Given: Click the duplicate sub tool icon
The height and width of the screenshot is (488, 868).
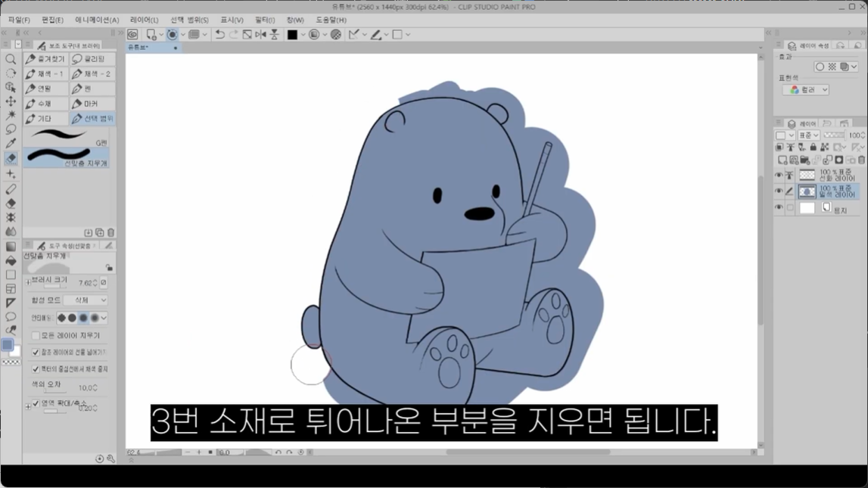Looking at the screenshot, I should point(100,232).
